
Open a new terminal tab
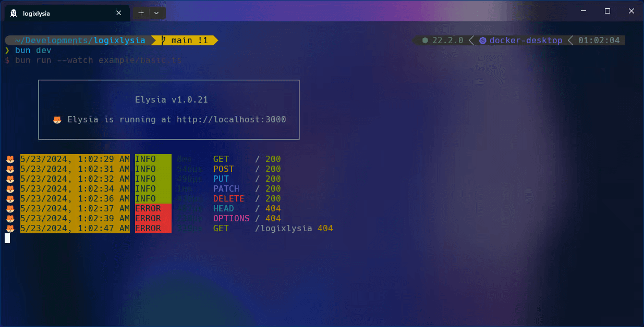tap(141, 13)
